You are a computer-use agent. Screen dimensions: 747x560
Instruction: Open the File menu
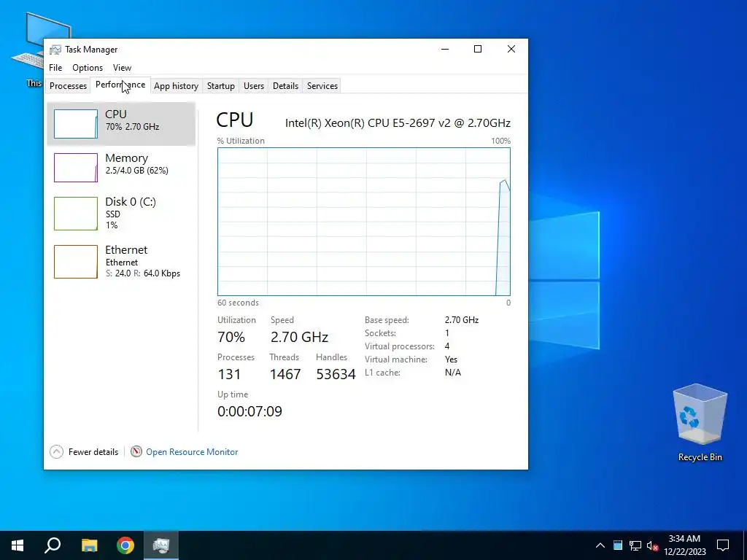point(55,68)
